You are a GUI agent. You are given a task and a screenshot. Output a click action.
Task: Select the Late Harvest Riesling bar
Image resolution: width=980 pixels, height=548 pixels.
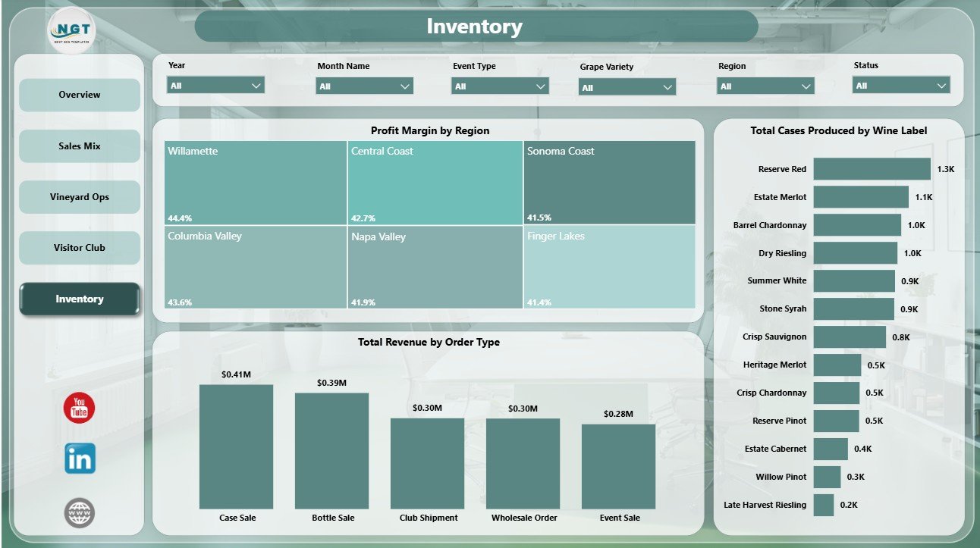click(x=824, y=505)
